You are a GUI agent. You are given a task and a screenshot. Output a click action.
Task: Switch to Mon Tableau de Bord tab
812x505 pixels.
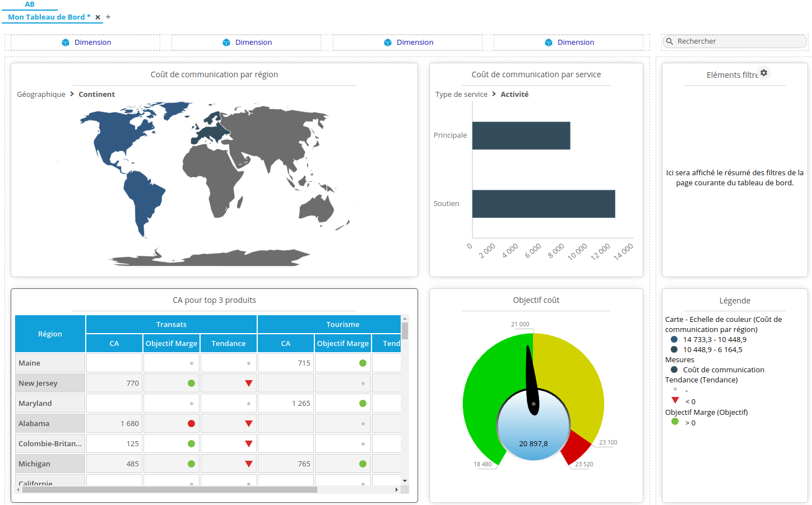pos(47,17)
